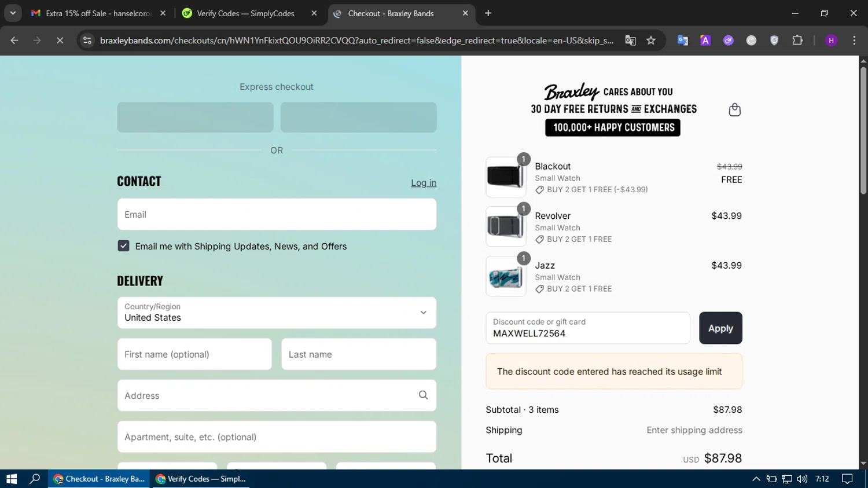The height and width of the screenshot is (488, 868).
Task: Click the gray circle extension icon
Action: (x=751, y=41)
